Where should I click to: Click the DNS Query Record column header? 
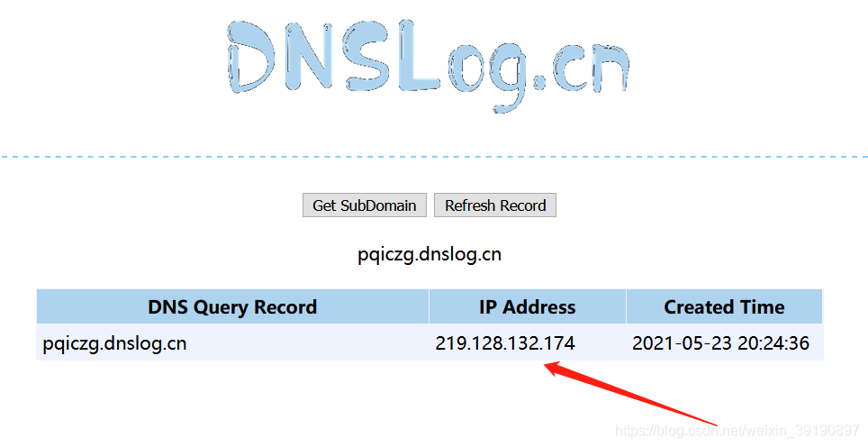pyautogui.click(x=232, y=306)
